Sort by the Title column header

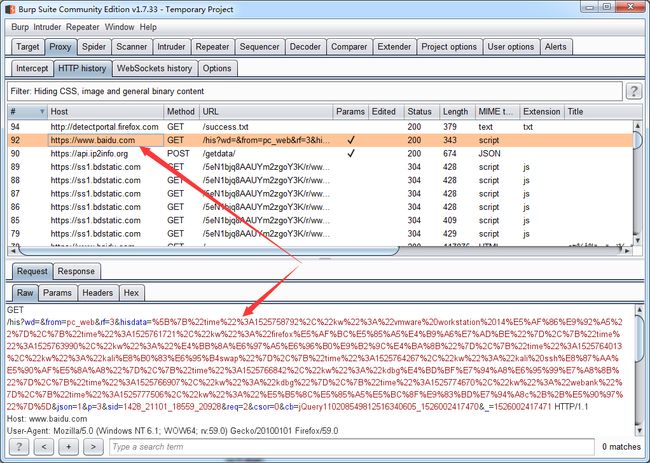click(x=597, y=112)
